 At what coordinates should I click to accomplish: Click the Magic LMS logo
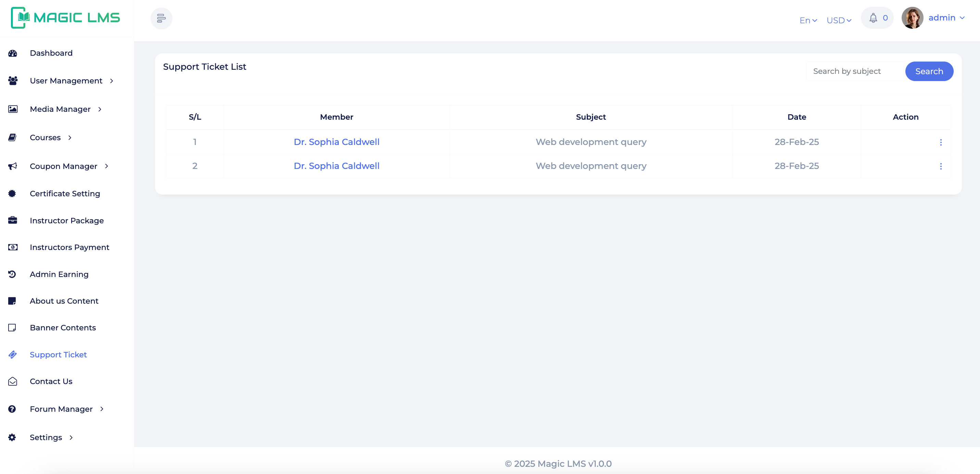(x=65, y=17)
